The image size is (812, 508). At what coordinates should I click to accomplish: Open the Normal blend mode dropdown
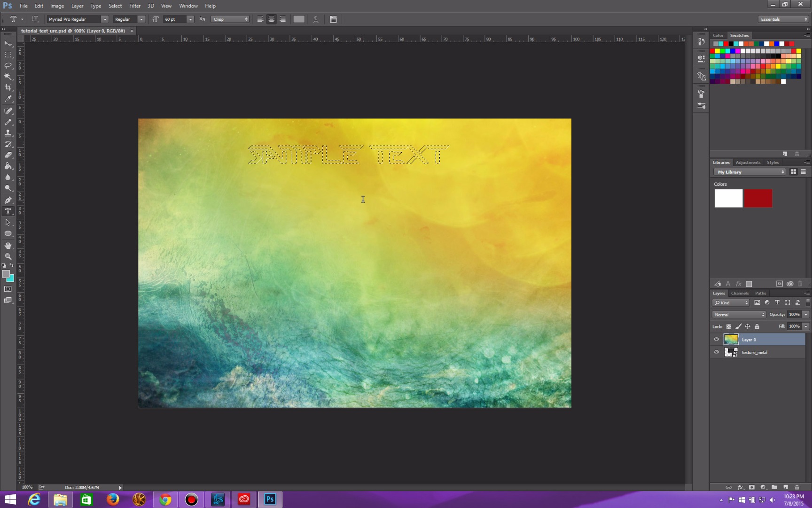(x=739, y=315)
